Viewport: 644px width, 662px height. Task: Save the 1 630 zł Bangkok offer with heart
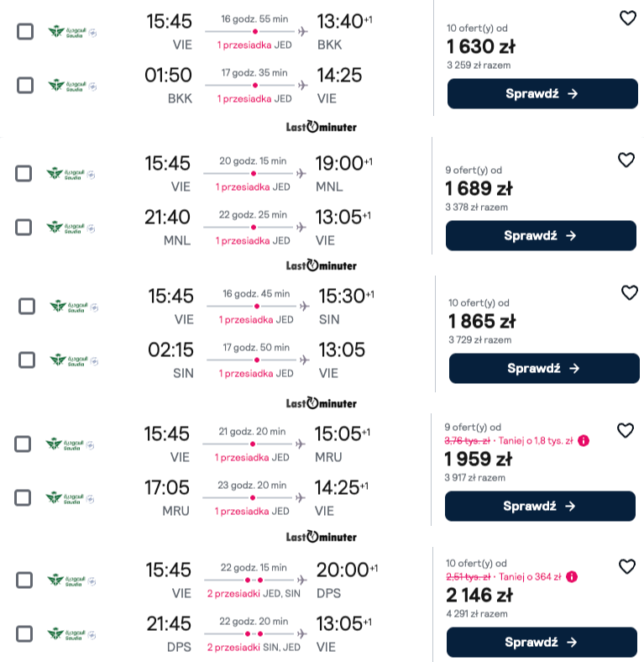click(627, 18)
